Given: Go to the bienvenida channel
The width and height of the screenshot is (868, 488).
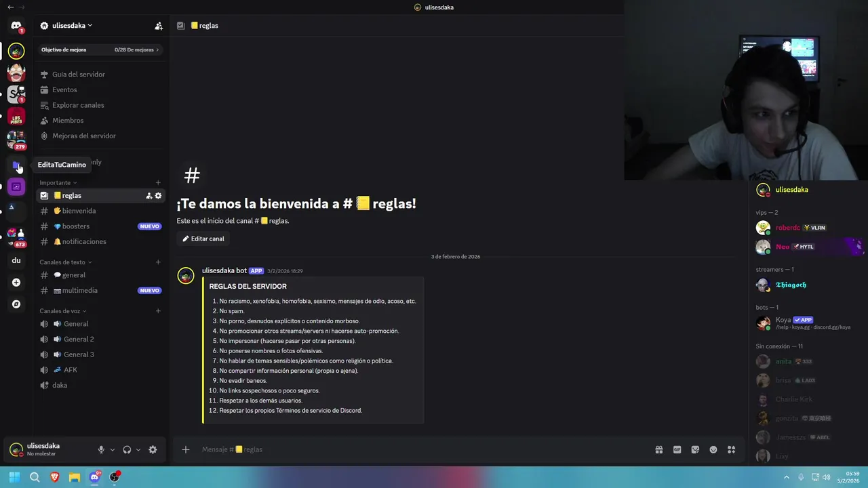Looking at the screenshot, I should pos(100,211).
